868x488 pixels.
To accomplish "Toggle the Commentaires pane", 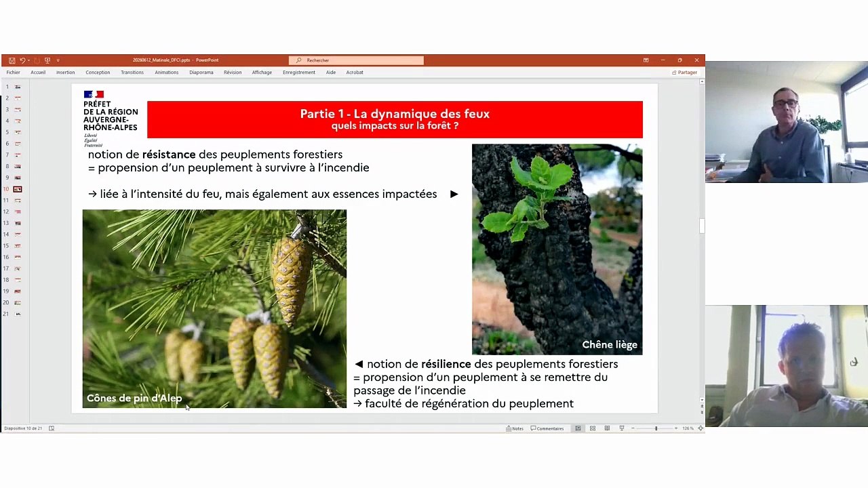I will coord(547,428).
